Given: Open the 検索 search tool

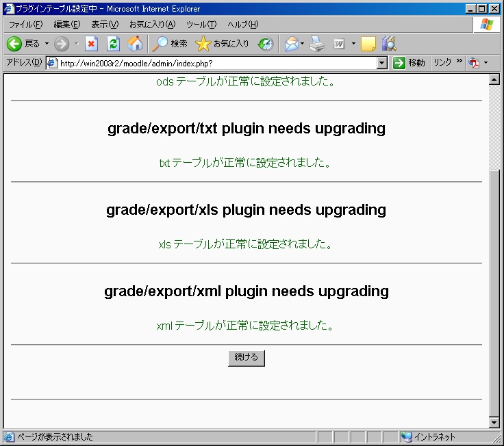Looking at the screenshot, I should coord(170,44).
